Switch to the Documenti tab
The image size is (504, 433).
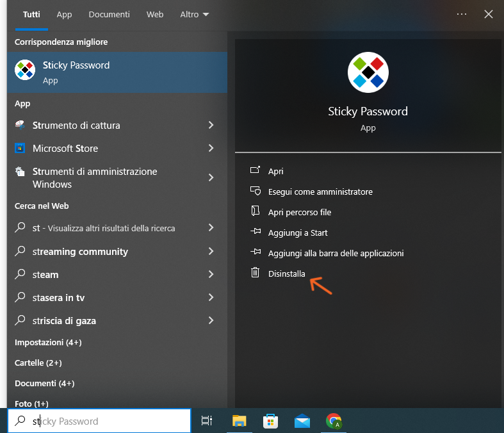point(110,15)
